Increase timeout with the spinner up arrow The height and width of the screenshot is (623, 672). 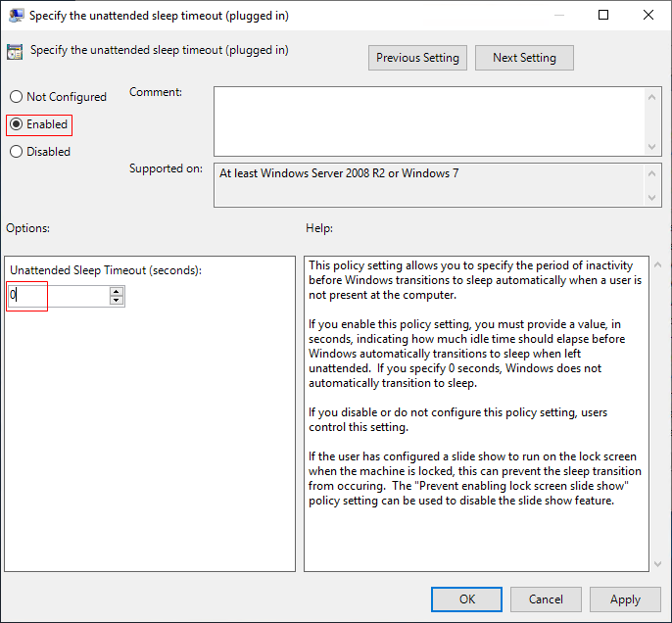pyautogui.click(x=117, y=291)
